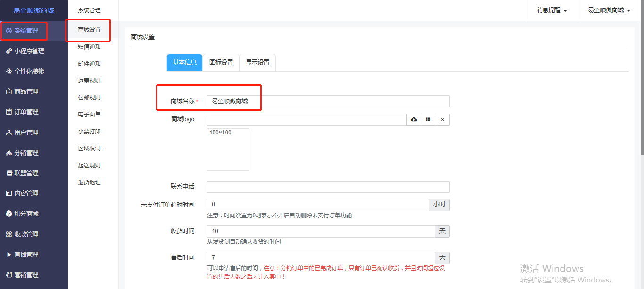The height and width of the screenshot is (289, 644).
Task: Click the 直播管理 play icon
Action: [8, 255]
